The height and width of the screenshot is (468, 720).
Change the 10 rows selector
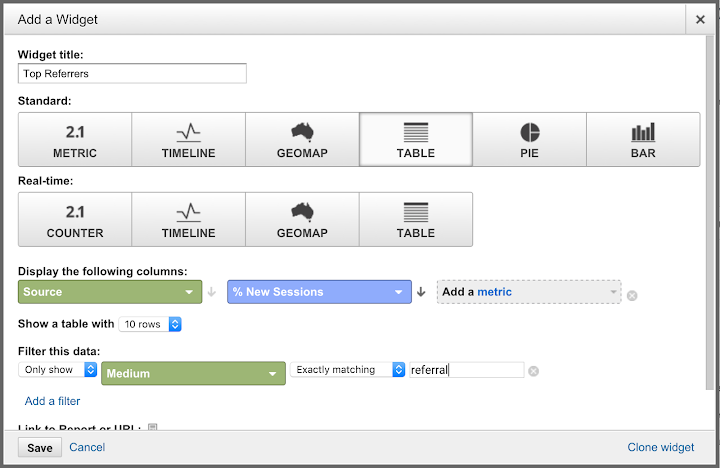coord(150,324)
